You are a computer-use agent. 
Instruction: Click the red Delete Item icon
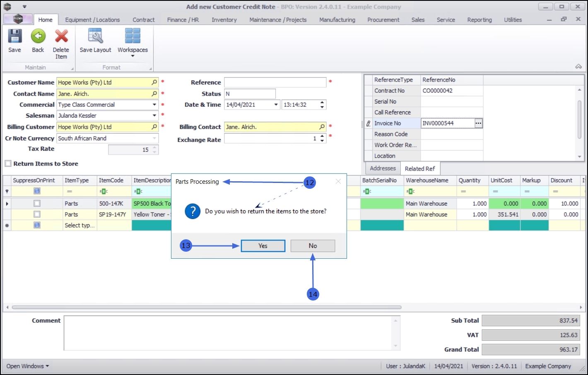pos(61,37)
